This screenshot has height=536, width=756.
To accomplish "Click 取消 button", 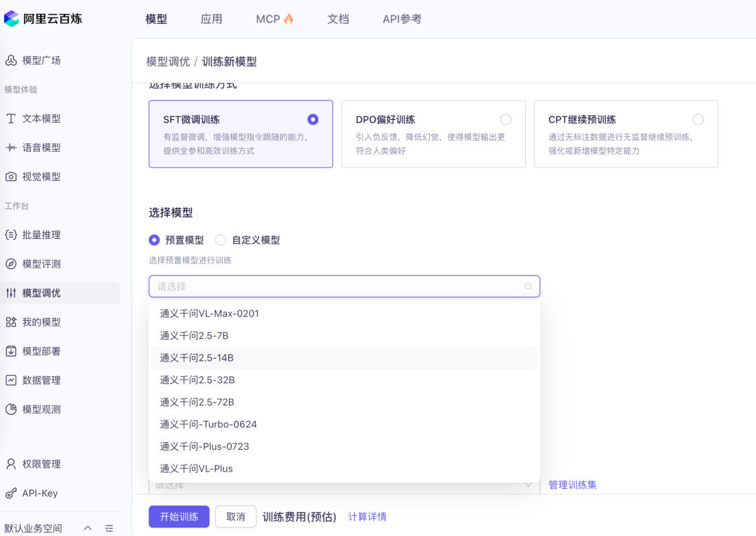I will (236, 516).
